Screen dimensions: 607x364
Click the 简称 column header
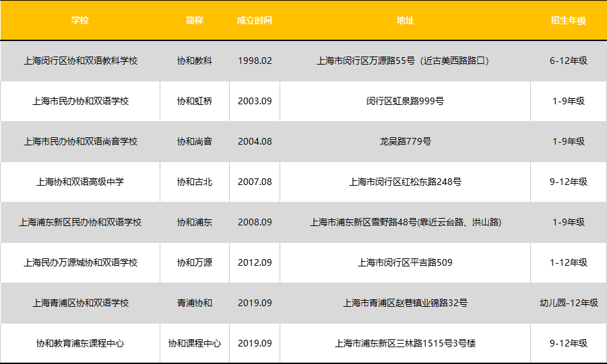(194, 20)
